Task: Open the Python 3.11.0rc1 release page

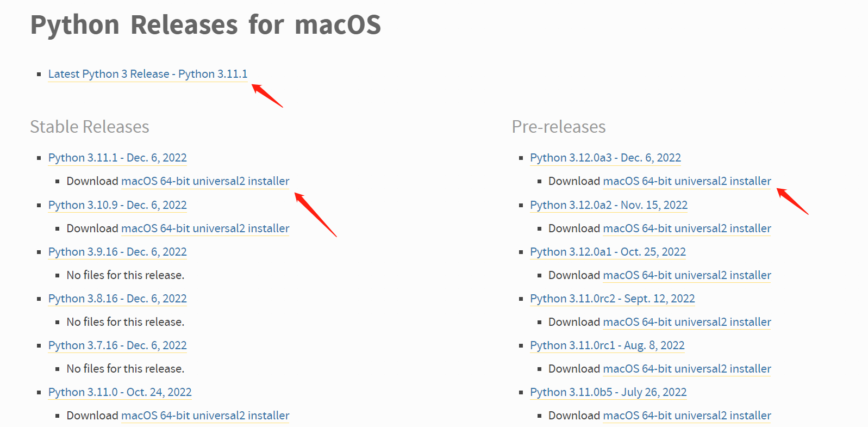Action: 607,345
